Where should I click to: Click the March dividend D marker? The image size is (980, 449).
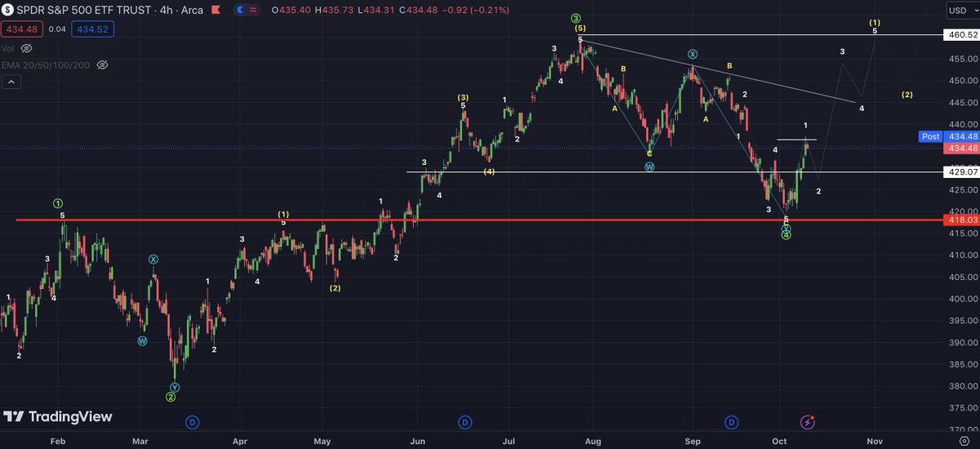click(x=192, y=422)
